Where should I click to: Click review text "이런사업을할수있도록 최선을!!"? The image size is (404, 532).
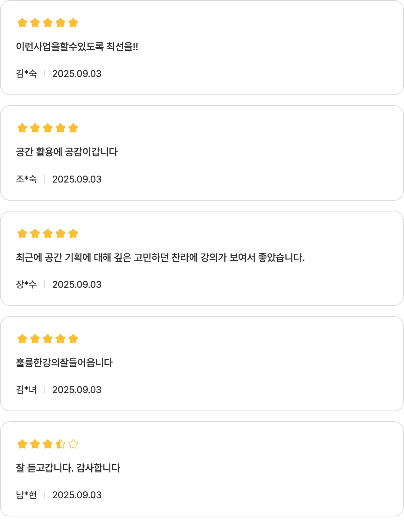(77, 47)
